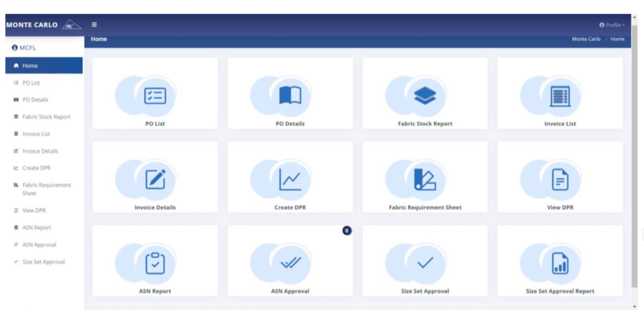
Task: Open the Create DPR line chart icon
Action: coord(290,180)
